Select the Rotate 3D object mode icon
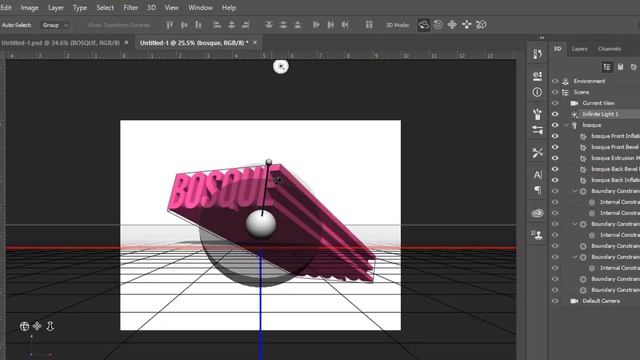Viewport: 640px width, 360px height. pyautogui.click(x=423, y=25)
